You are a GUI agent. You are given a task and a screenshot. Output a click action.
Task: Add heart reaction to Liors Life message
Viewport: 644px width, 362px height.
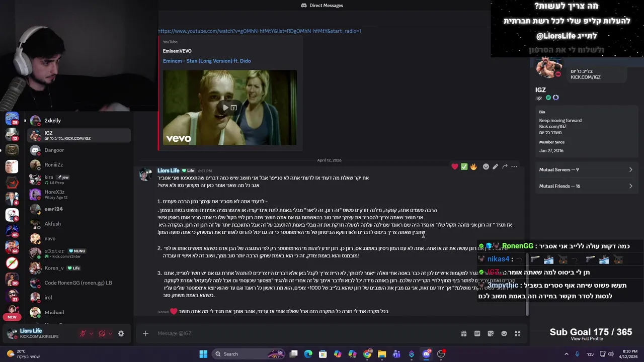(455, 166)
